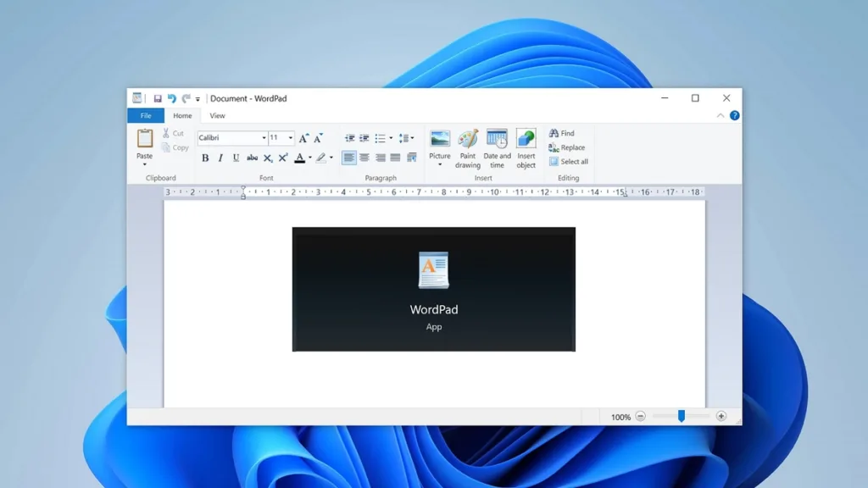Click the zoom slider handle
Viewport: 868px width, 488px height.
(682, 416)
